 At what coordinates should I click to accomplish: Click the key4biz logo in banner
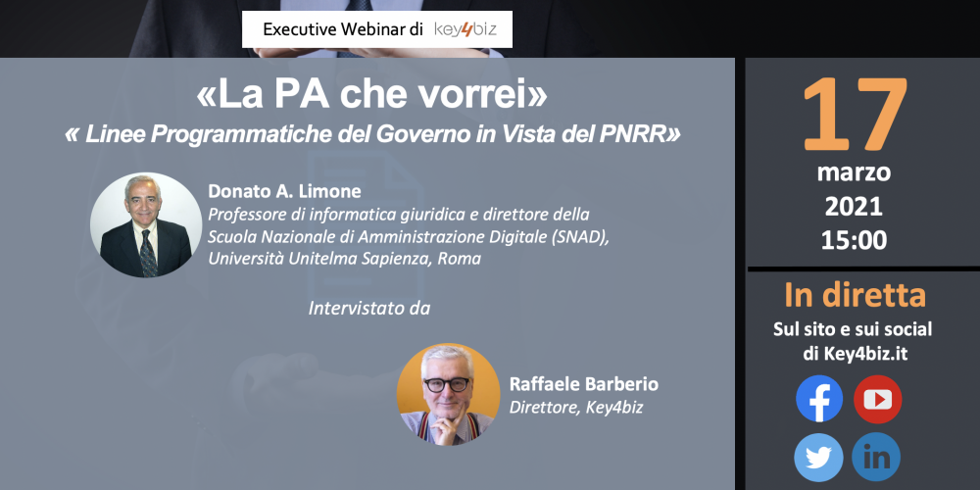tap(465, 29)
